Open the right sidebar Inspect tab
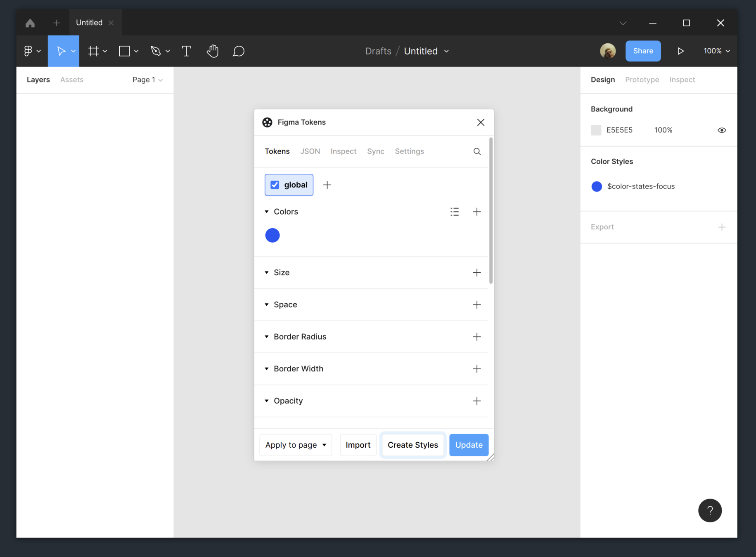The height and width of the screenshot is (557, 756). [x=682, y=80]
